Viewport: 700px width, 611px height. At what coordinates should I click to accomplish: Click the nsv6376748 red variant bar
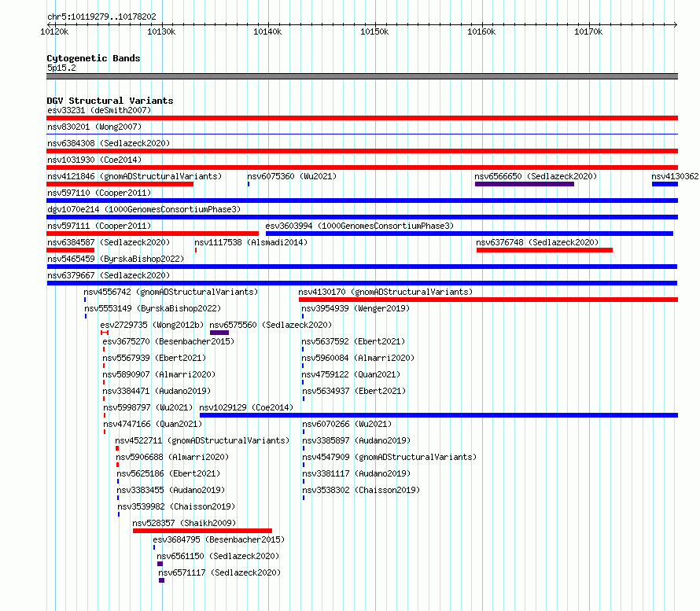[x=544, y=250]
